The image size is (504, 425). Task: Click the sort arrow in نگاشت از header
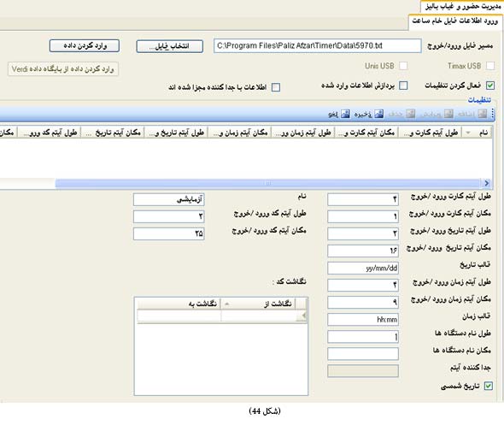(x=226, y=304)
